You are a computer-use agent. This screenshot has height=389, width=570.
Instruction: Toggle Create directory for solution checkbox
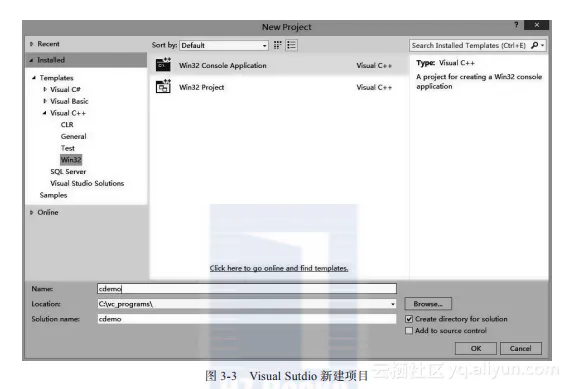(409, 319)
